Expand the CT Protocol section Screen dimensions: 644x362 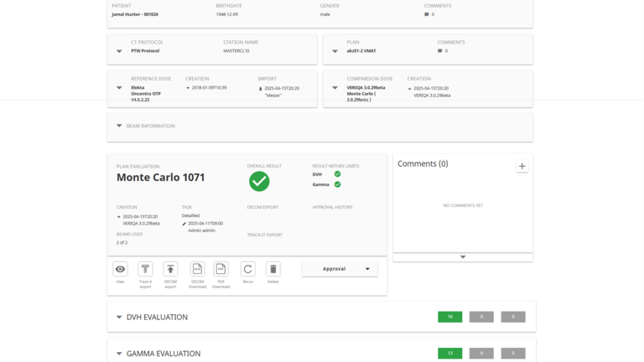119,51
